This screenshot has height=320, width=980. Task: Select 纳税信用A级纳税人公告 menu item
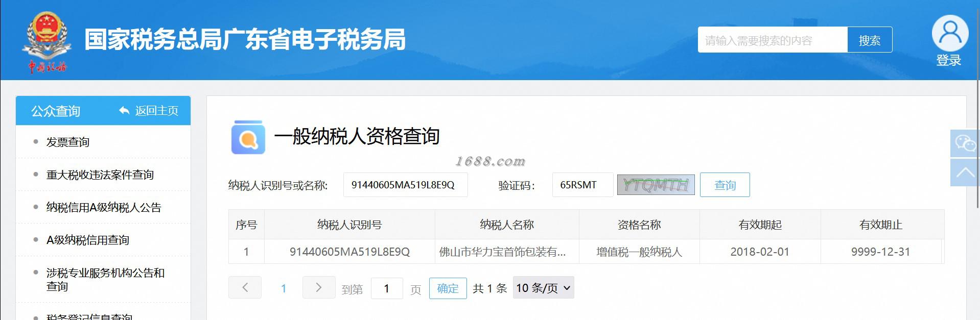click(104, 207)
